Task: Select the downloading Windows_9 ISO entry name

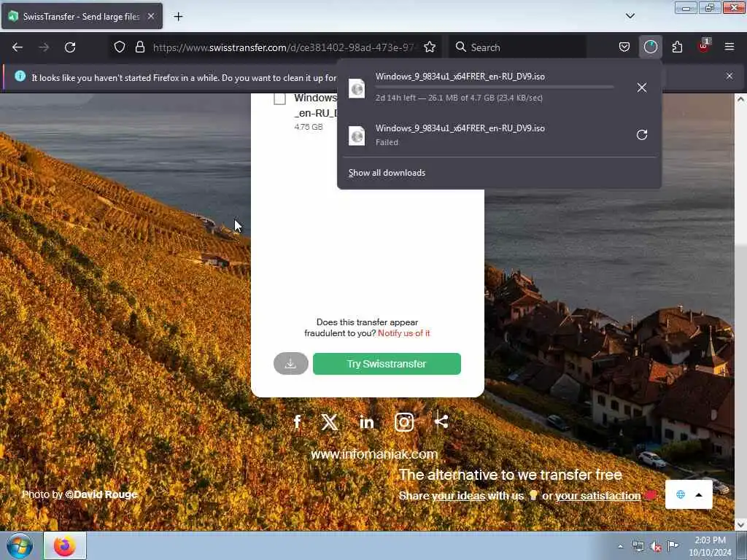Action: 460,77
